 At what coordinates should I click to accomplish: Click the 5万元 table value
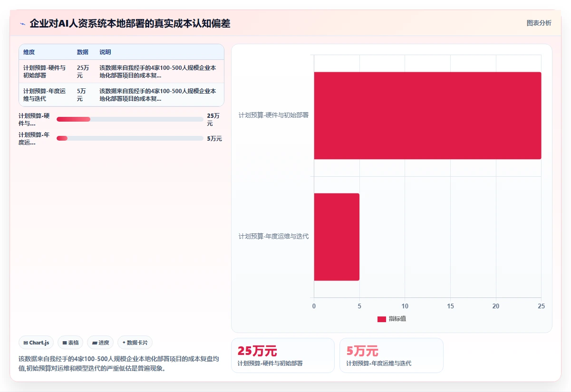coord(83,95)
